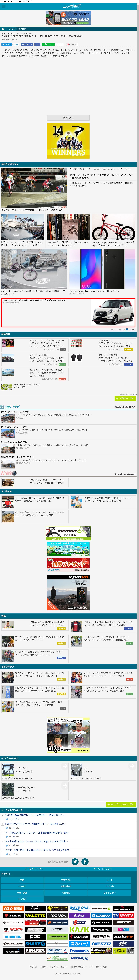Viewport: 139px width, 980px height.
Task: Open the MERIDA MORE BIKE banner
Action: point(68,533)
